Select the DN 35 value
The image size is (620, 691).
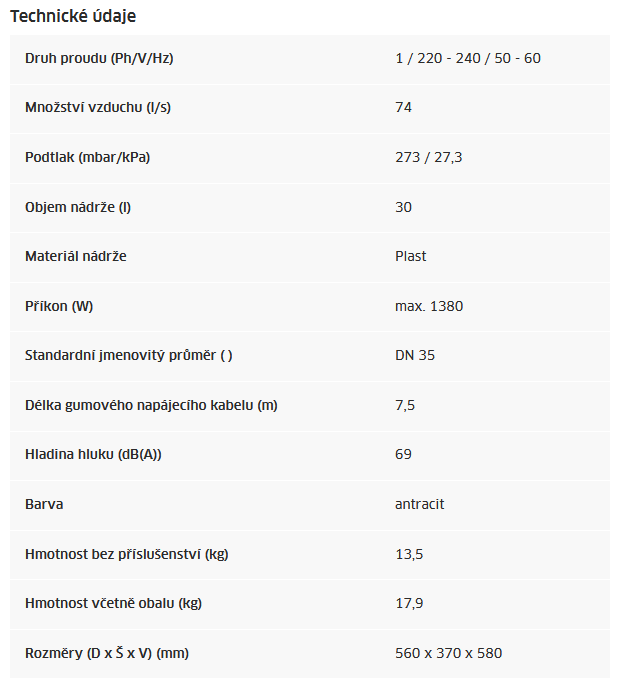click(415, 355)
